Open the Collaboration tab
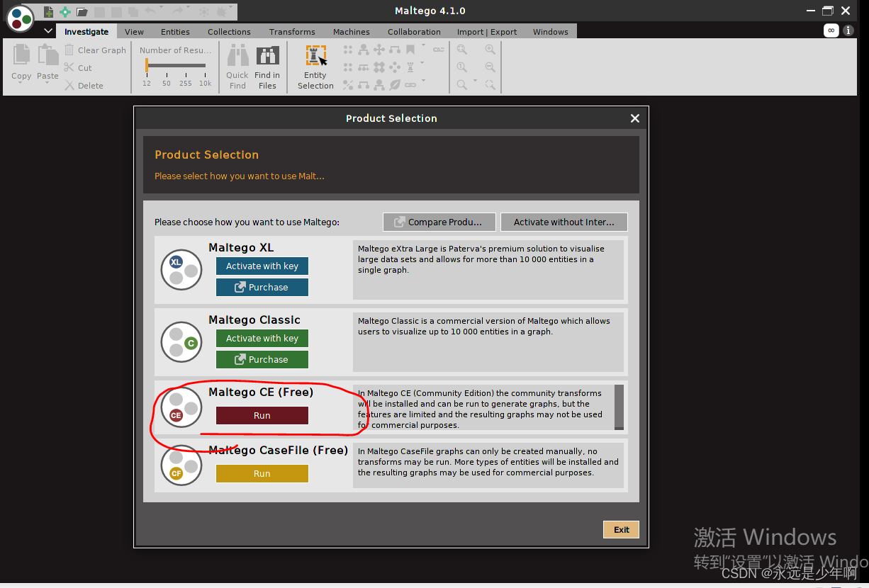The height and width of the screenshot is (588, 869). point(414,32)
